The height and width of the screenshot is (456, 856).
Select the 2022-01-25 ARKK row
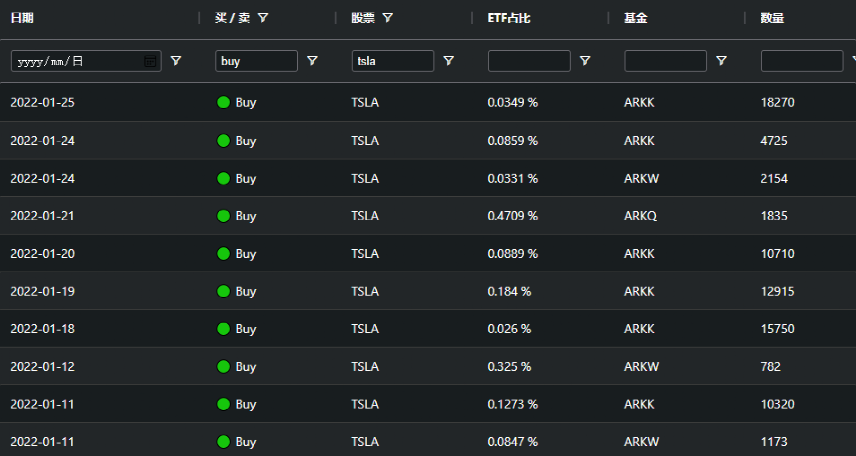pos(428,102)
